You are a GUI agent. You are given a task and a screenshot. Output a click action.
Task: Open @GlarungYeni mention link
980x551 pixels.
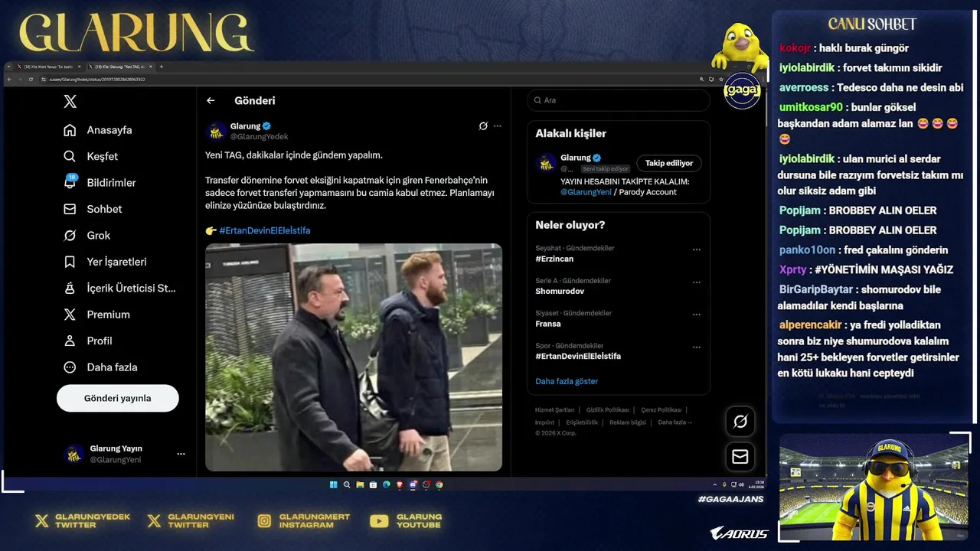coord(586,192)
